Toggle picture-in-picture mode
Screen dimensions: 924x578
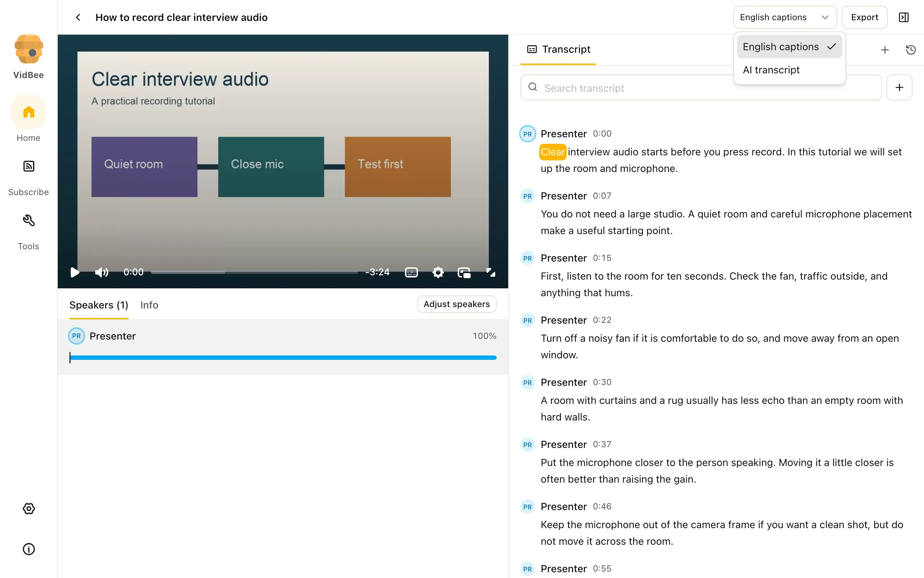pyautogui.click(x=464, y=272)
